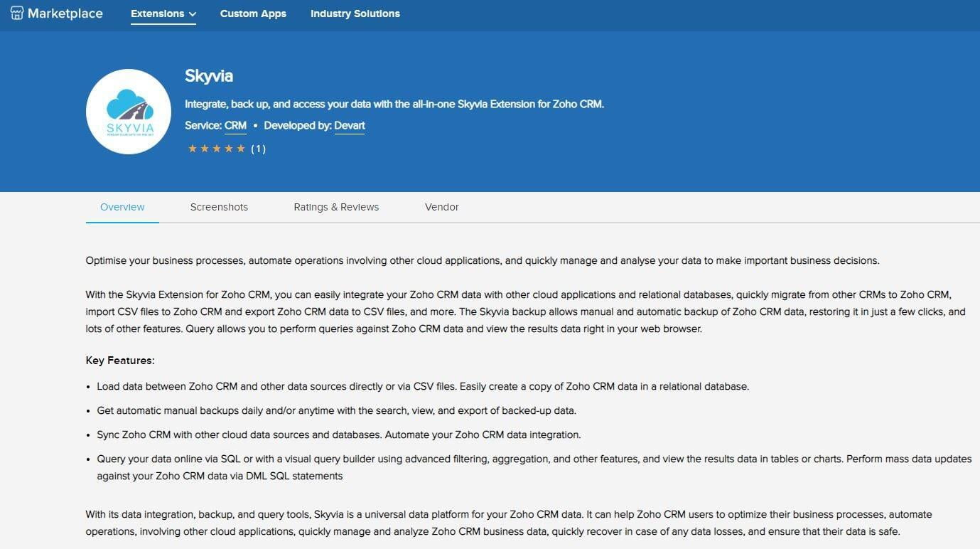This screenshot has width=980, height=549.
Task: Click the Skyvia extension title
Action: click(x=209, y=76)
